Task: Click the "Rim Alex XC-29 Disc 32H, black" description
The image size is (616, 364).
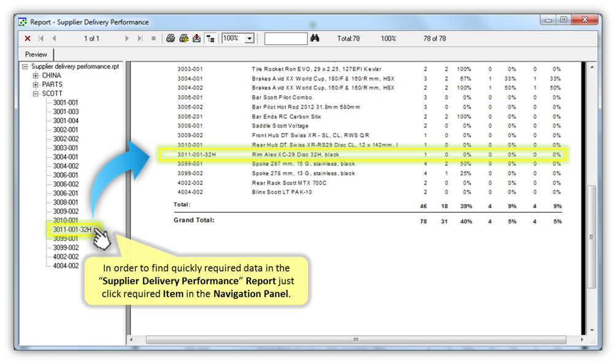Action: click(296, 154)
